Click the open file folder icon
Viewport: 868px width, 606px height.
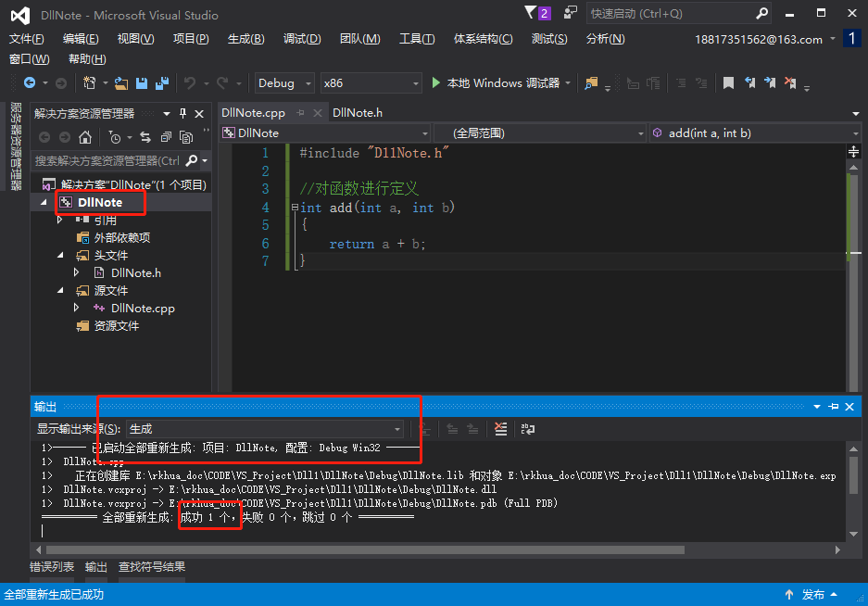(121, 83)
